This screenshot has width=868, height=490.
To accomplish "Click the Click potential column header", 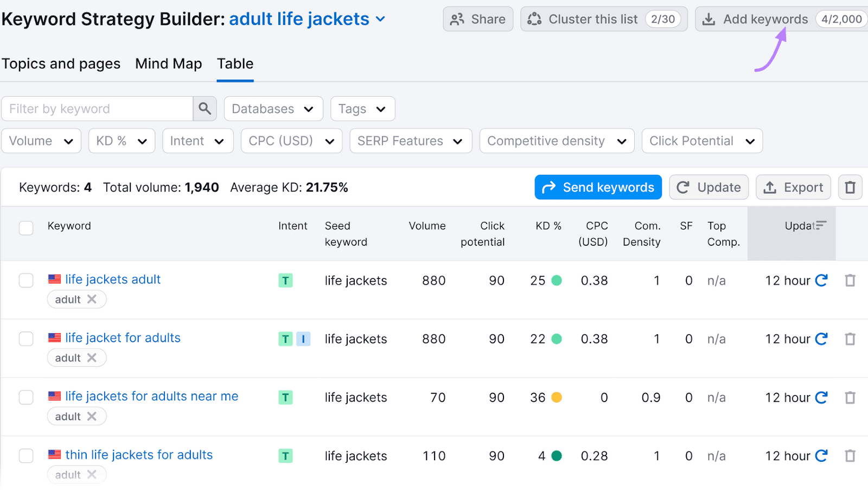I will point(482,234).
